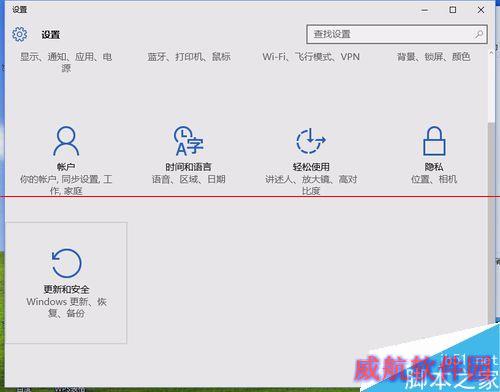This screenshot has height=392, width=500.
Task: Click the Settings gear icon in header
Action: pyautogui.click(x=20, y=34)
